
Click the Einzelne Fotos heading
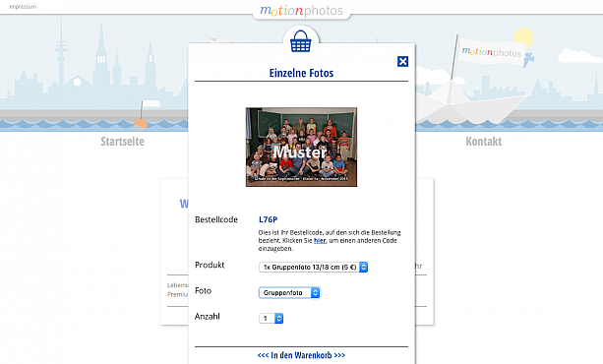tap(301, 73)
